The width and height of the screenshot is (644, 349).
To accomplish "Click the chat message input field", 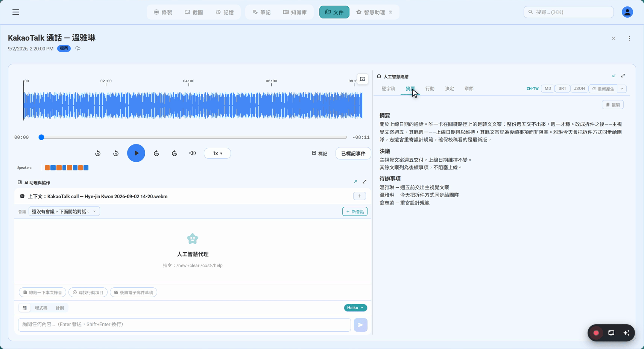I will (x=184, y=325).
